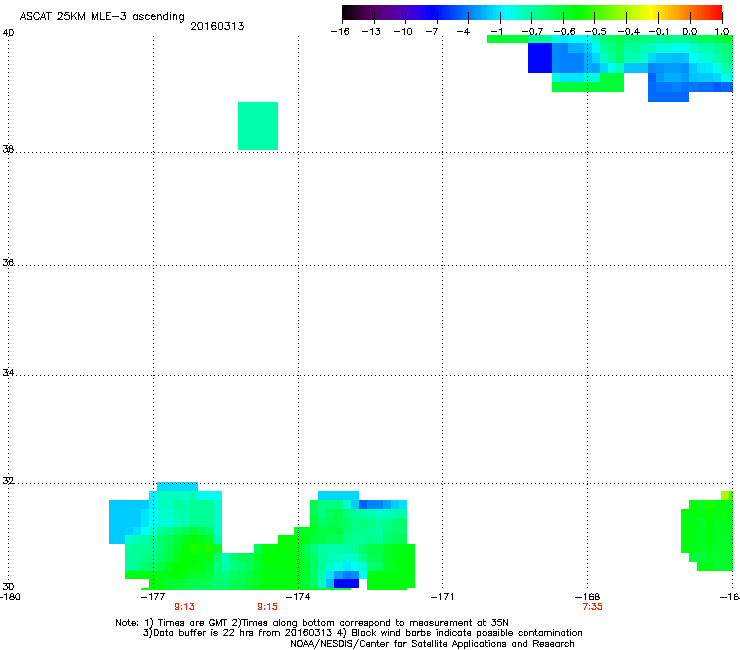This screenshot has width=740, height=650.
Task: Click latitude label 32
Action: click(x=8, y=481)
